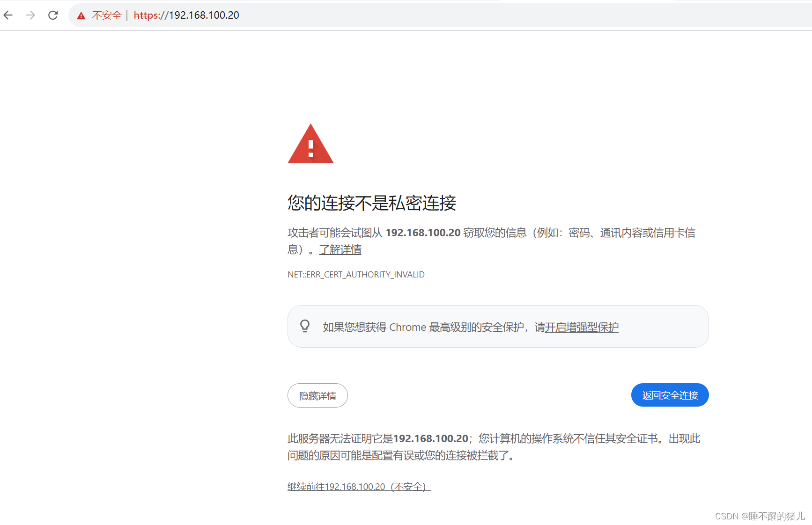Click the bold 192.168.100.20 in the details paragraph
Screen dimensions: 812x525
pyautogui.click(x=431, y=439)
